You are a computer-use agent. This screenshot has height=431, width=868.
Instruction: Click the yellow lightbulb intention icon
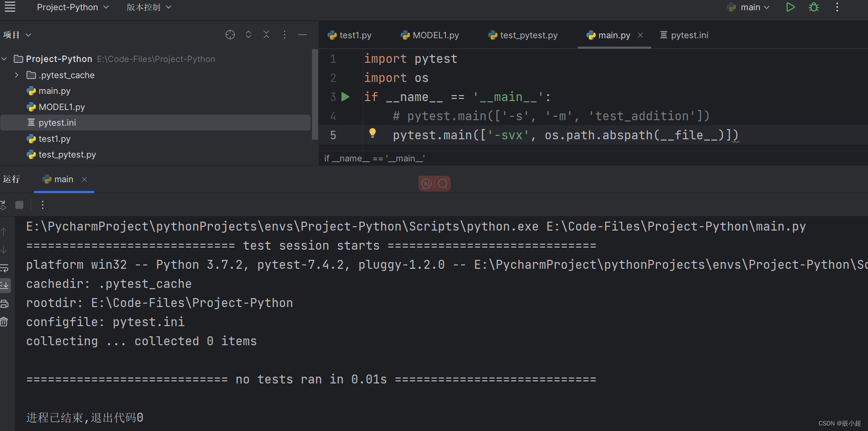372,133
